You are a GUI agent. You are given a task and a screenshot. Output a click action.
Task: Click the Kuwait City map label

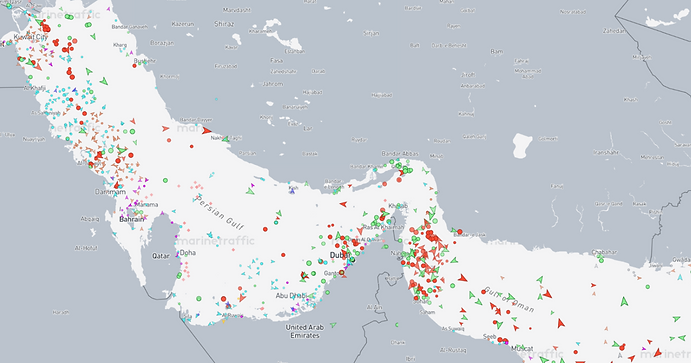[30, 37]
